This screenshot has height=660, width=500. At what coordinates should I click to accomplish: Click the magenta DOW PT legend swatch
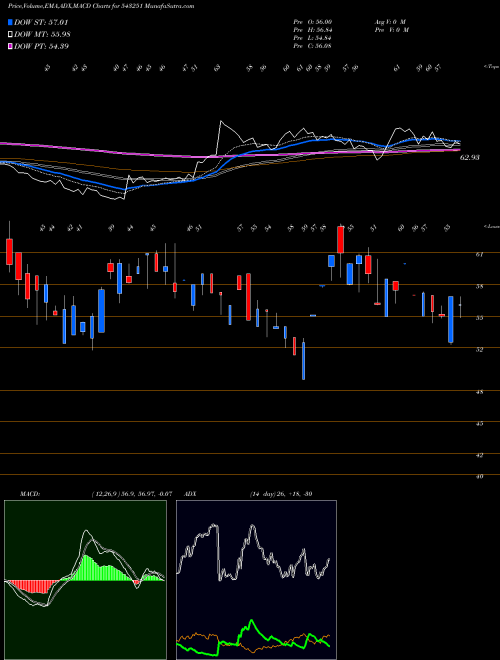point(11,46)
